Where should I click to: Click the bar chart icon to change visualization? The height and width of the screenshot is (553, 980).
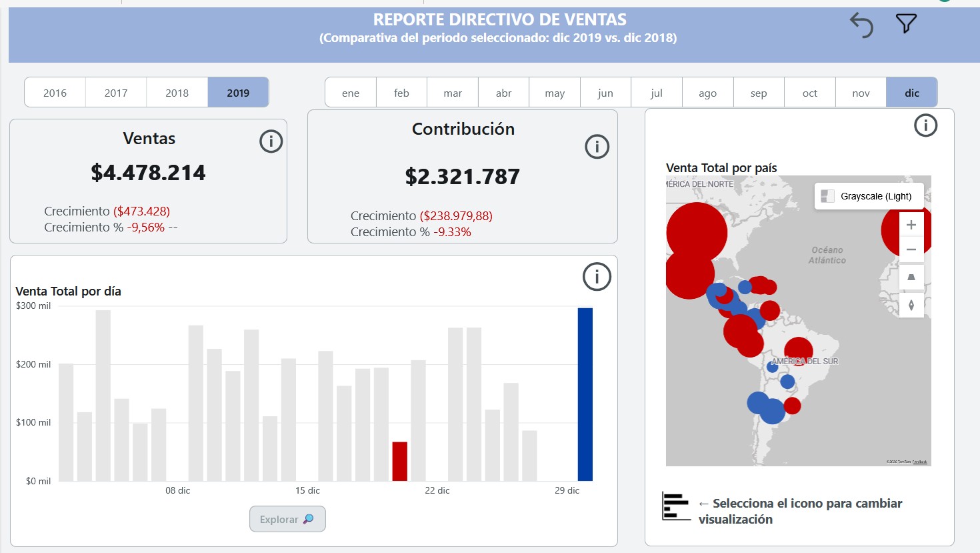coord(675,506)
